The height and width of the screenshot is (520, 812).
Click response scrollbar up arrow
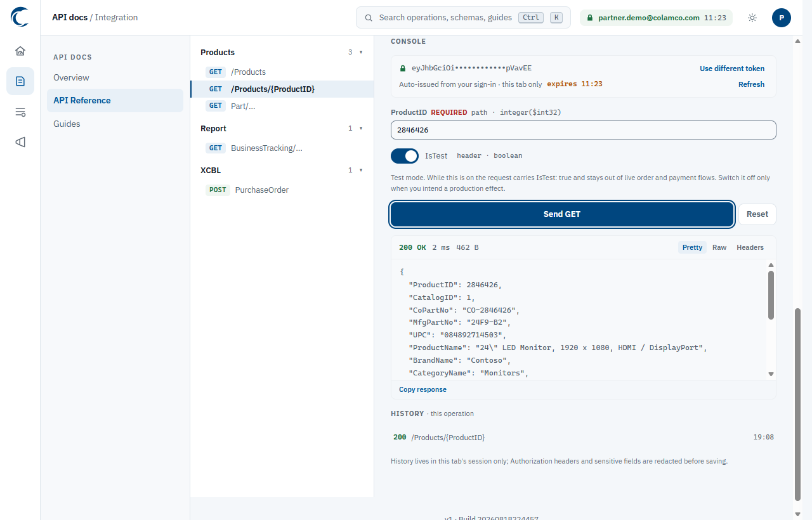coord(771,265)
